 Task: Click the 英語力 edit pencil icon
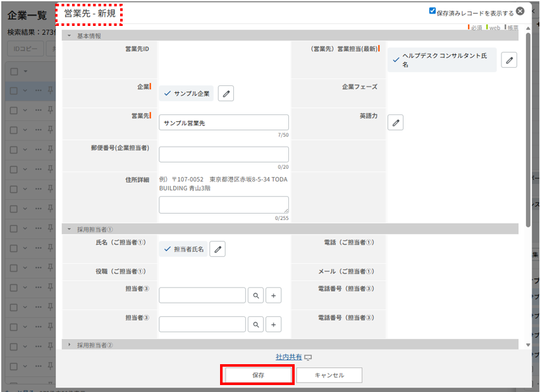click(x=395, y=123)
